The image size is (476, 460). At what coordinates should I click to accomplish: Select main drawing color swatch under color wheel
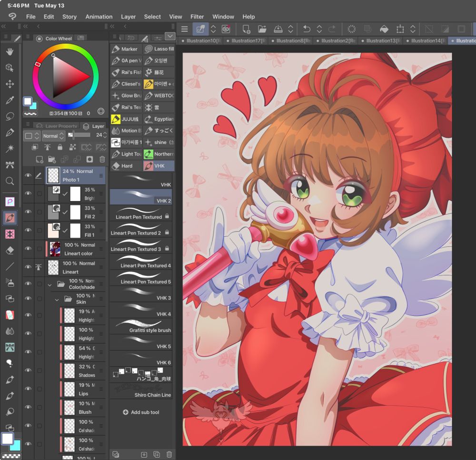click(x=28, y=101)
